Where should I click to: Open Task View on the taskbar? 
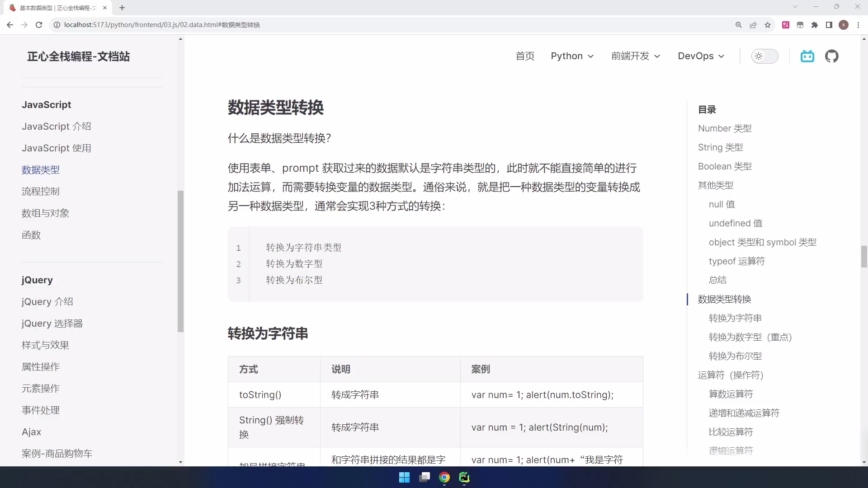(x=425, y=477)
